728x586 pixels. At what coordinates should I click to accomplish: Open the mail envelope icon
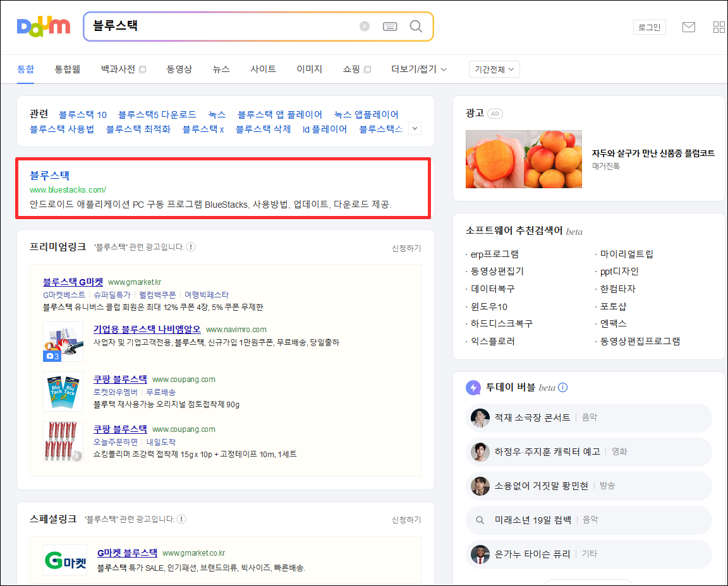click(689, 27)
